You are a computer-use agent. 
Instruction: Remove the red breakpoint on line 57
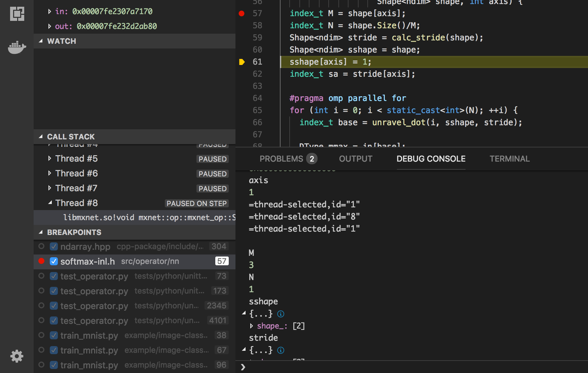242,13
